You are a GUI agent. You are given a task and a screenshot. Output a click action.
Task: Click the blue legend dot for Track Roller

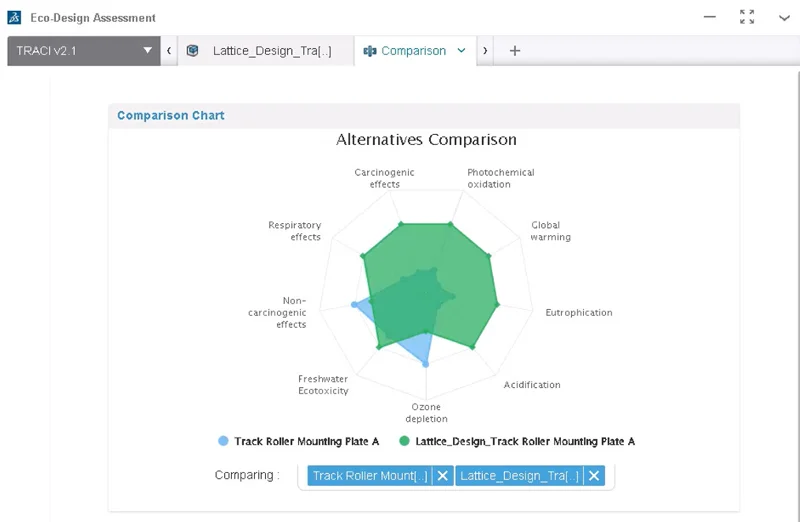[223, 441]
